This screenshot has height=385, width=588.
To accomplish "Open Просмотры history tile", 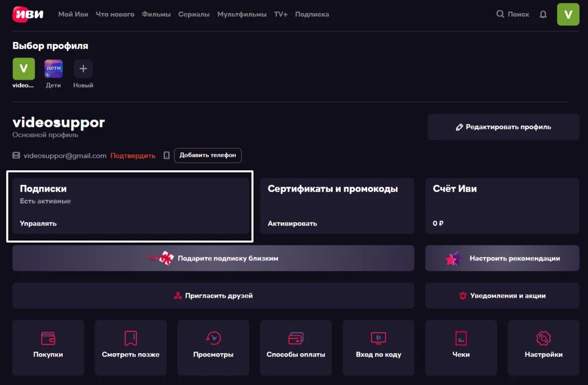I will pyautogui.click(x=213, y=348).
